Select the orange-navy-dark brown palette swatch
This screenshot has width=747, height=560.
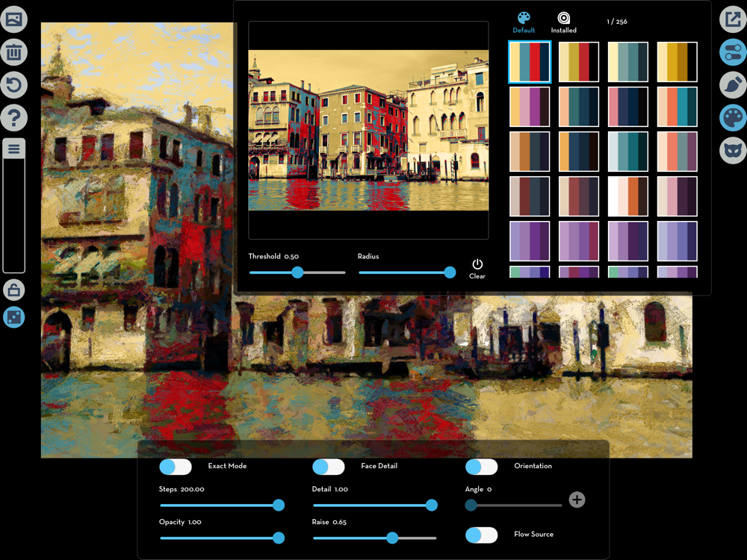[x=579, y=152]
